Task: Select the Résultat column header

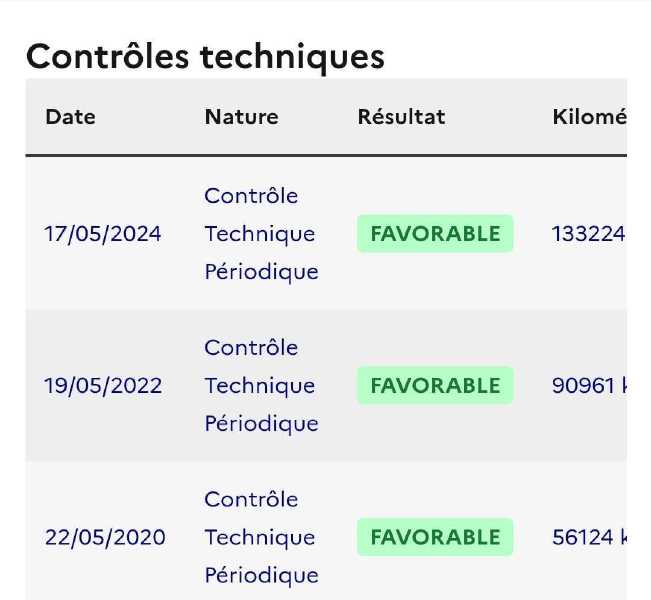Action: click(401, 117)
